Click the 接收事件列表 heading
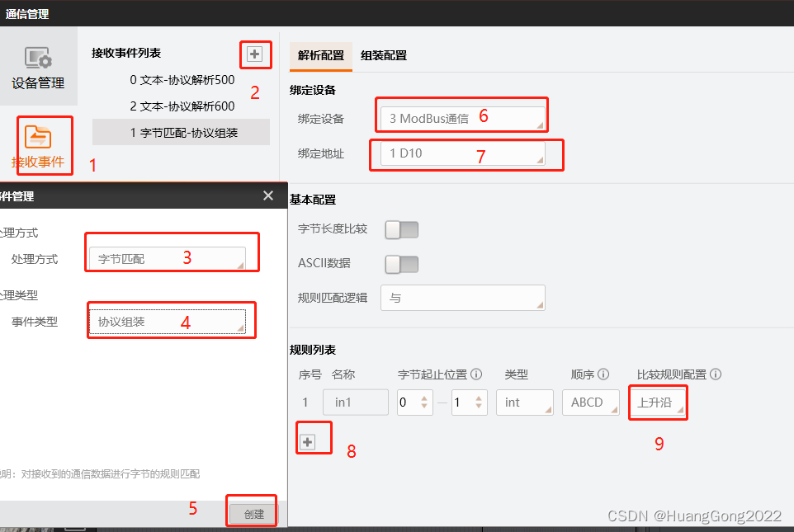 click(126, 53)
